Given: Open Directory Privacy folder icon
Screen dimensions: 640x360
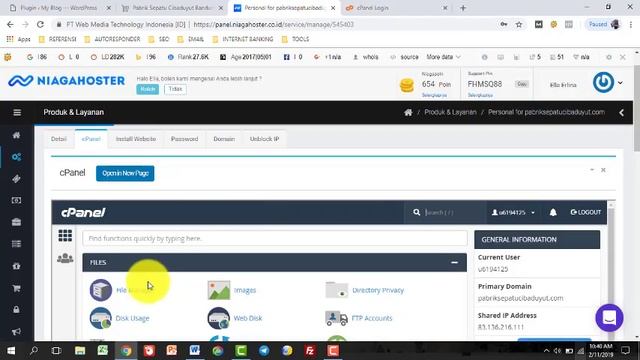Looking at the screenshot, I should (336, 290).
